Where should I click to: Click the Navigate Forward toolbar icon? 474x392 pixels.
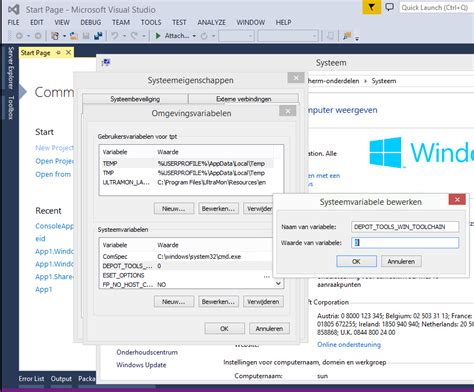coord(38,36)
